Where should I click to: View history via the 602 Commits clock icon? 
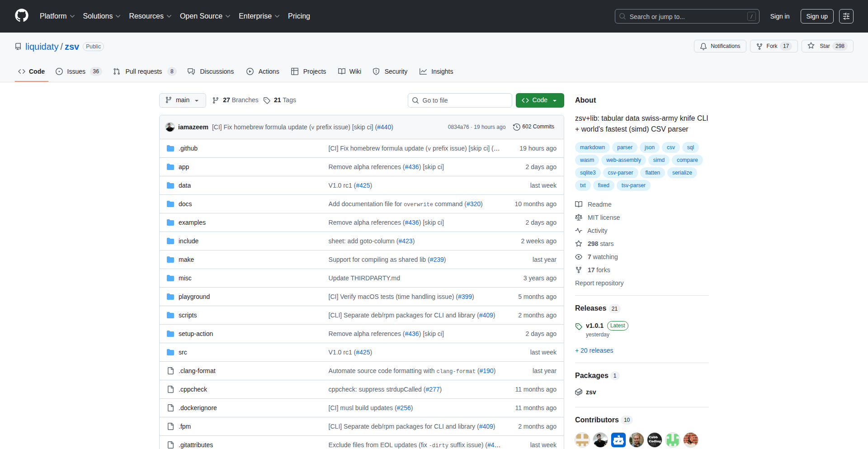click(x=517, y=127)
